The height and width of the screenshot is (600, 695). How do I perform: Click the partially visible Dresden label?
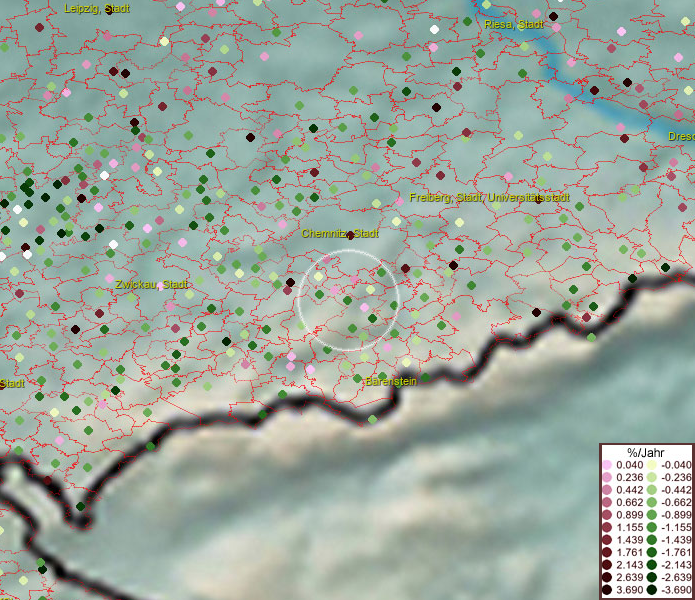[x=681, y=136]
